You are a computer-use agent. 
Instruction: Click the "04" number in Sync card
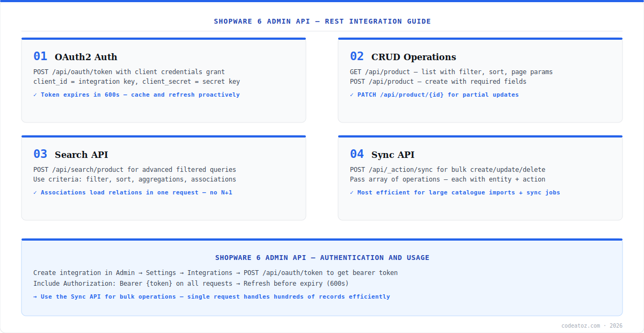[357, 154]
